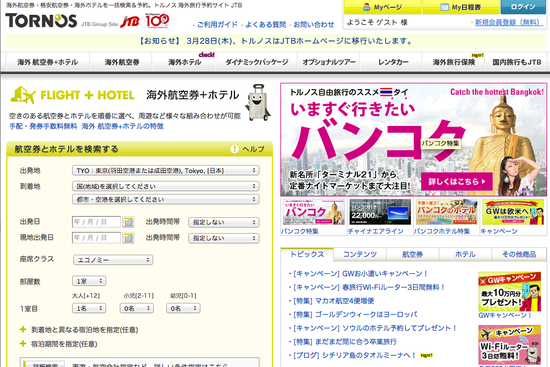Screen dimensions: 550x367
Task: Open the Myページ button
Action: (383, 7)
